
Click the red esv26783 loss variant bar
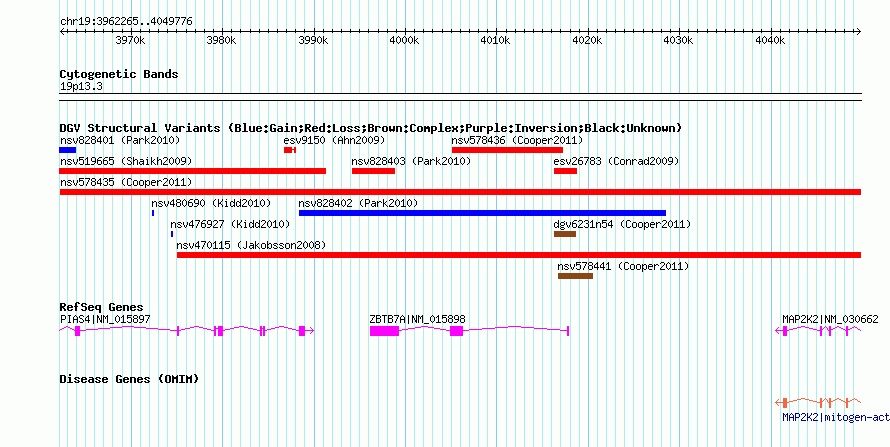tap(565, 171)
